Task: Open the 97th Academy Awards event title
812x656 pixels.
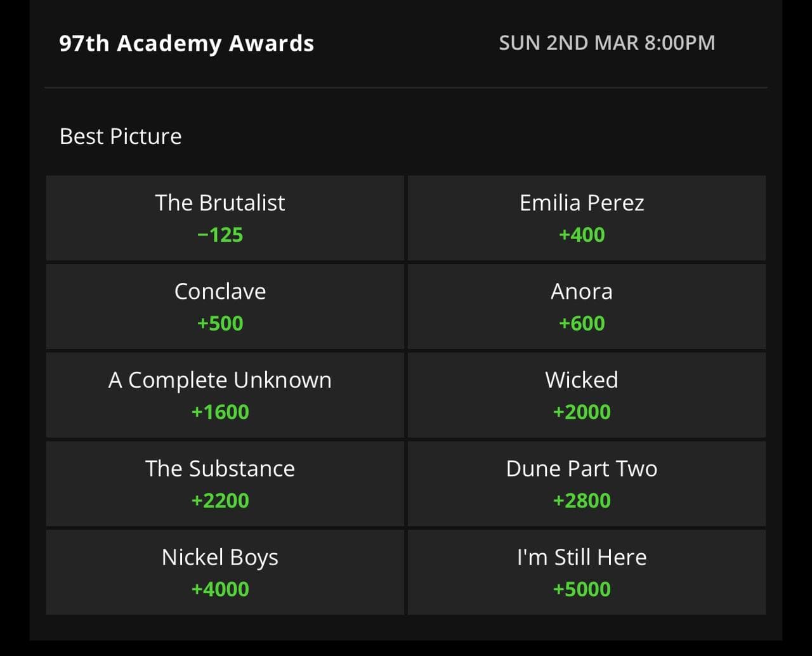Action: click(187, 44)
